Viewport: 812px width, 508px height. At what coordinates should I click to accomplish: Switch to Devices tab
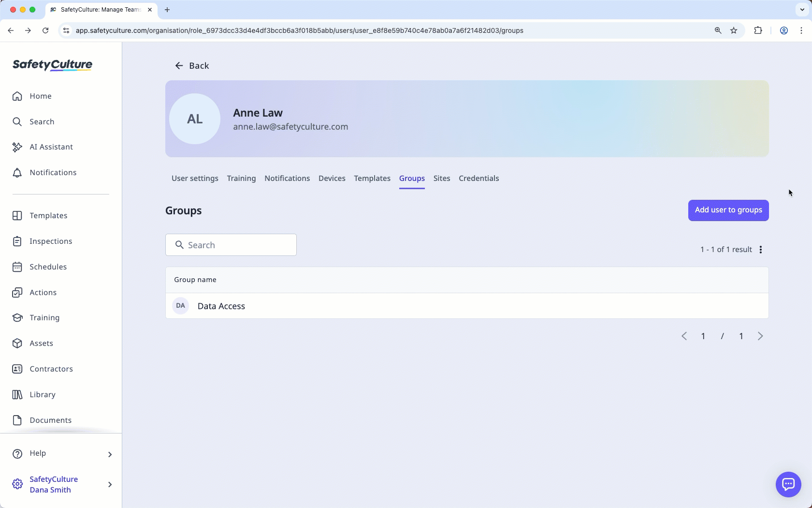pyautogui.click(x=332, y=179)
